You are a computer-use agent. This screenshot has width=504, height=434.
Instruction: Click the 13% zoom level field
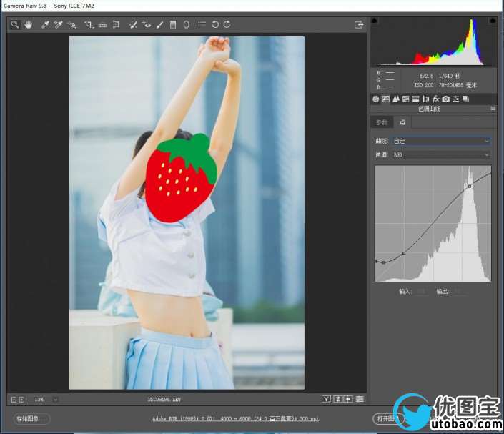click(39, 400)
